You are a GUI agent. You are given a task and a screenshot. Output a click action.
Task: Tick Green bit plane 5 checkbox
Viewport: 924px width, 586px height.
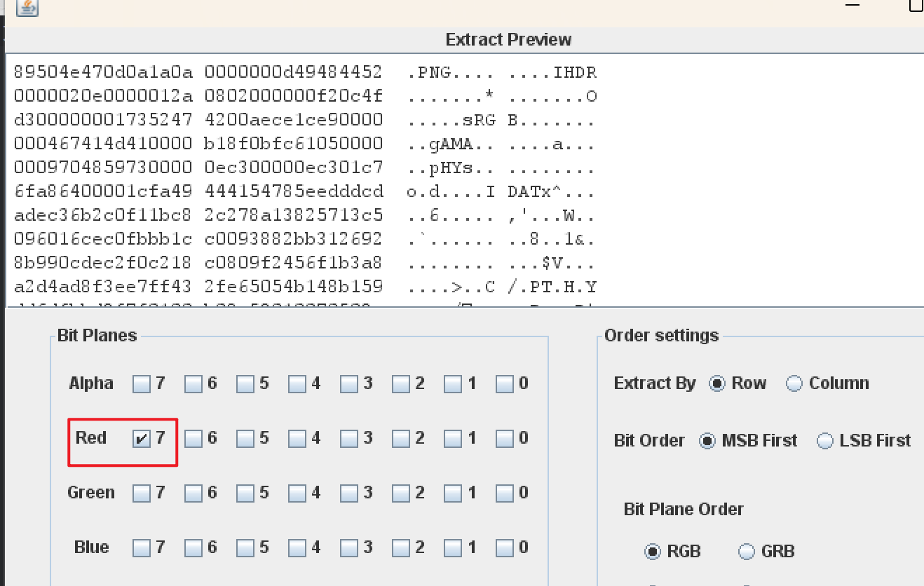pos(245,493)
